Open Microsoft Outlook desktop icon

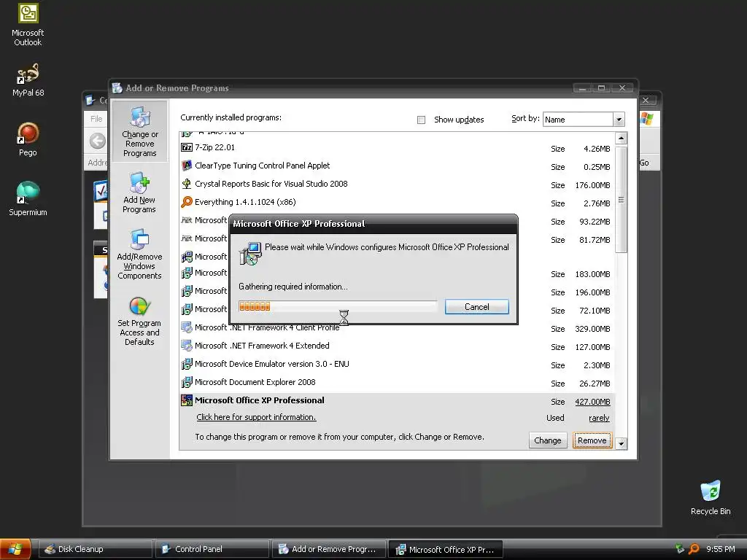tap(28, 25)
